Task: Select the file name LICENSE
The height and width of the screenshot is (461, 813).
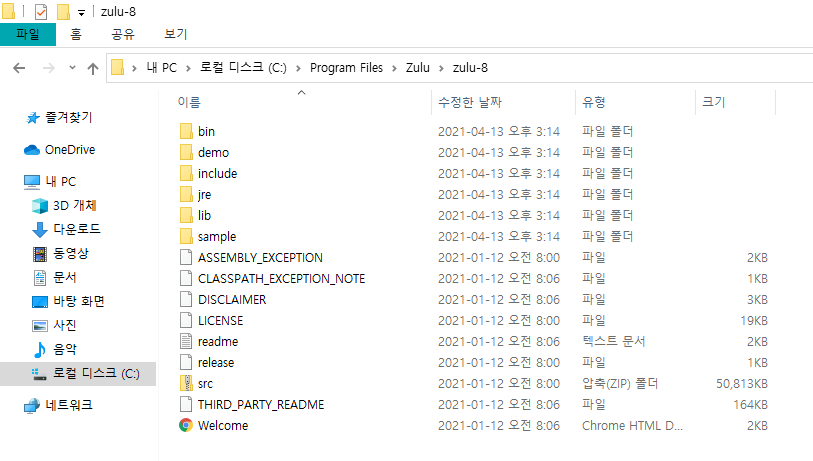Action: point(220,320)
